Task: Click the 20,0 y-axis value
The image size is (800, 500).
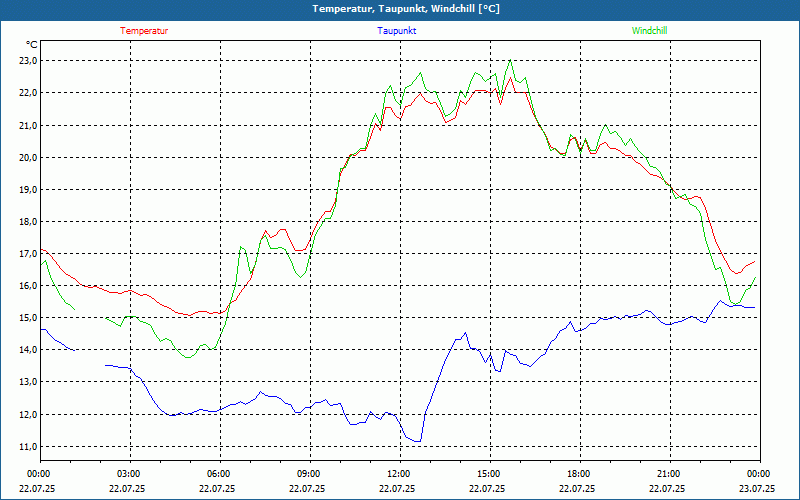Action: [29, 157]
